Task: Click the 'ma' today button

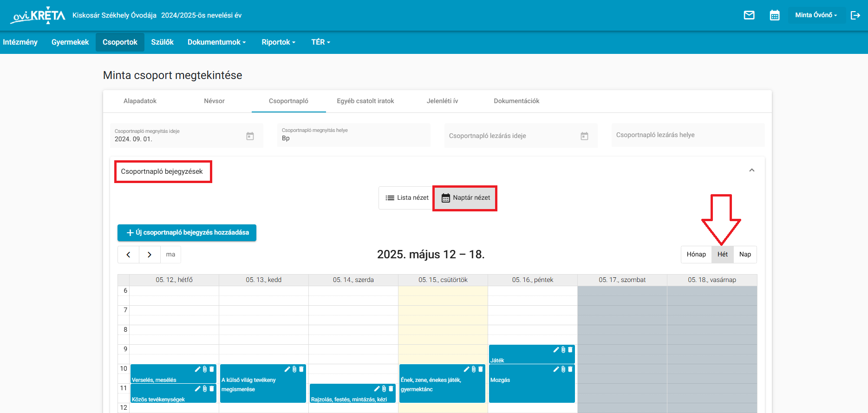Action: (x=170, y=255)
